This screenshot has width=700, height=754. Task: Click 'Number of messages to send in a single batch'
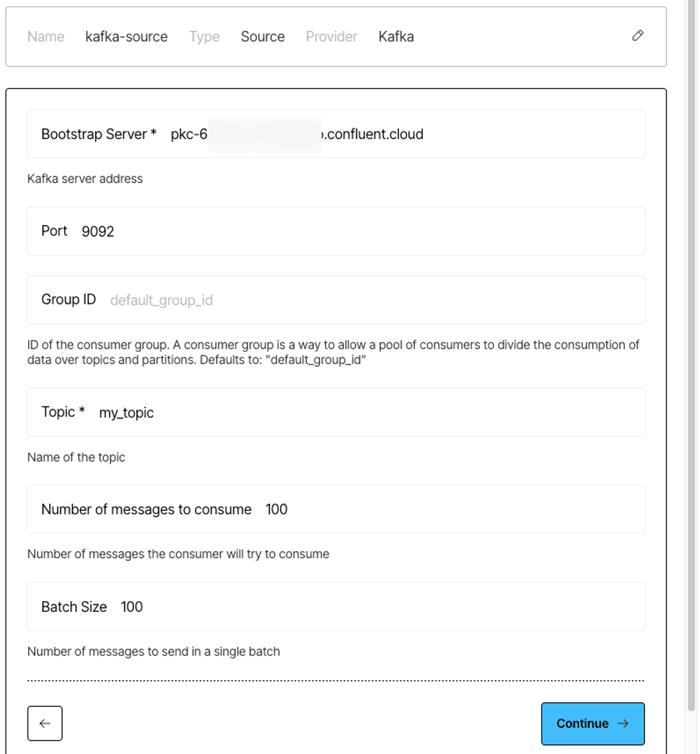[x=154, y=651]
